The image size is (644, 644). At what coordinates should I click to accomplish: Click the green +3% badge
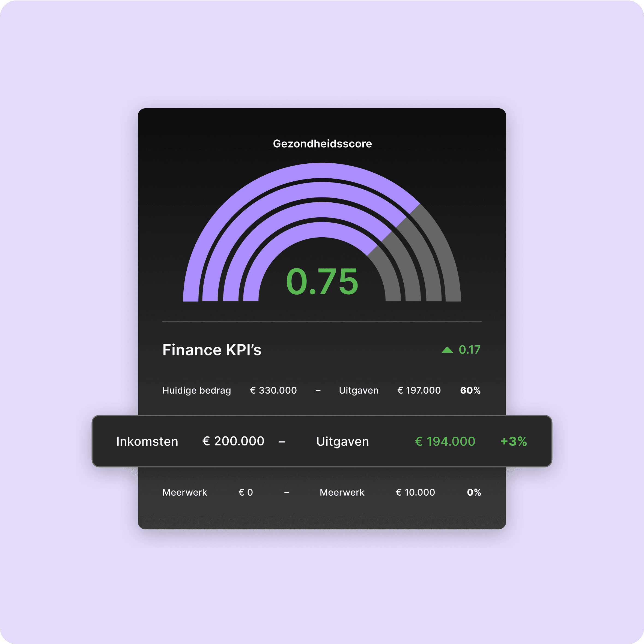point(514,441)
